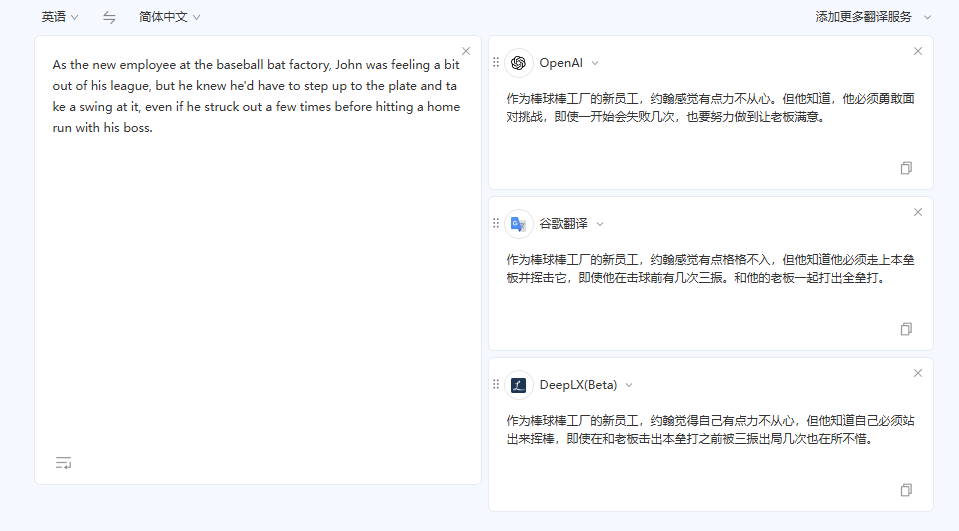This screenshot has height=531, width=959.
Task: Click the OpenAI service name label
Action: coord(561,63)
